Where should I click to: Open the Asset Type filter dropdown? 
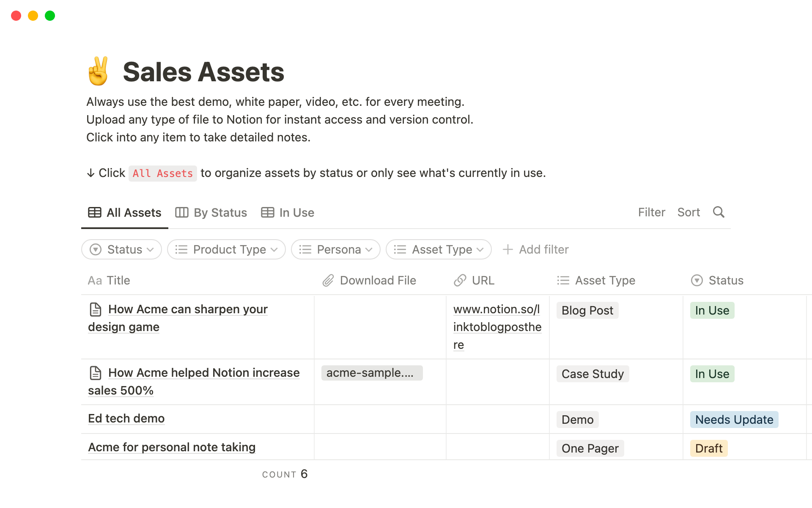439,249
